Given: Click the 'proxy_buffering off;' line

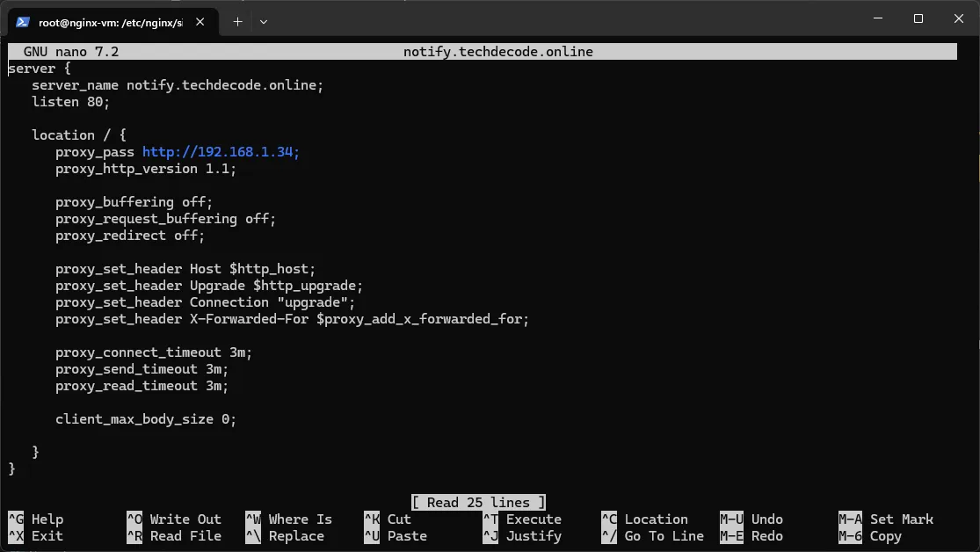Looking at the screenshot, I should tap(134, 202).
